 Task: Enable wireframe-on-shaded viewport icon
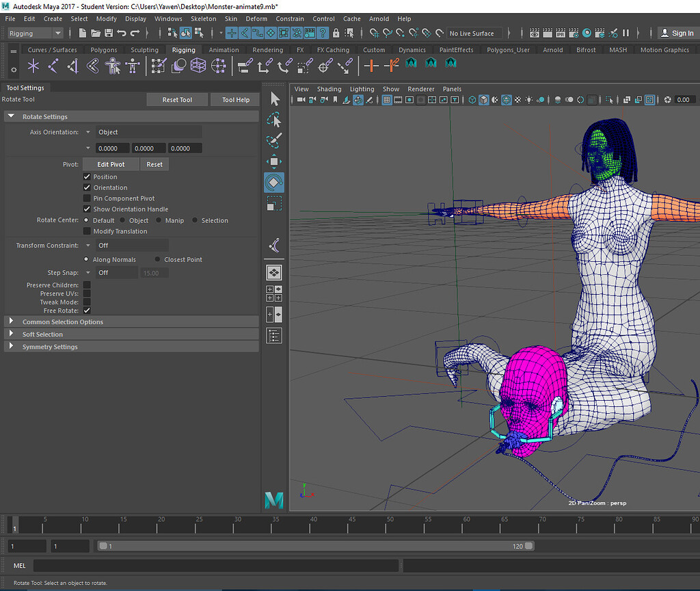507,100
